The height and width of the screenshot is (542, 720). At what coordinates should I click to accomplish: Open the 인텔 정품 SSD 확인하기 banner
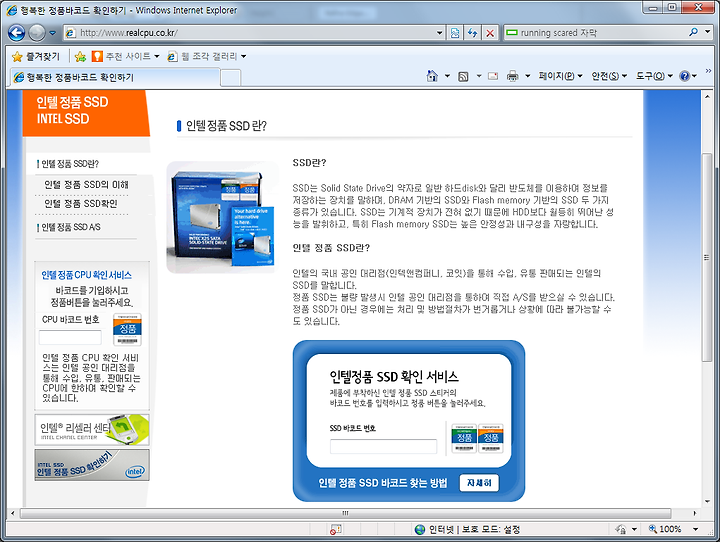(x=92, y=465)
